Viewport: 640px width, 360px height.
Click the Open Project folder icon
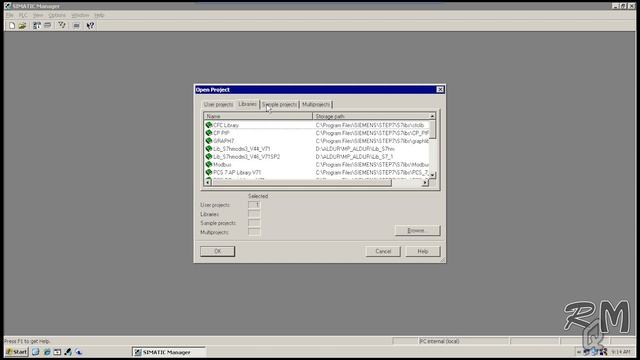coord(22,25)
